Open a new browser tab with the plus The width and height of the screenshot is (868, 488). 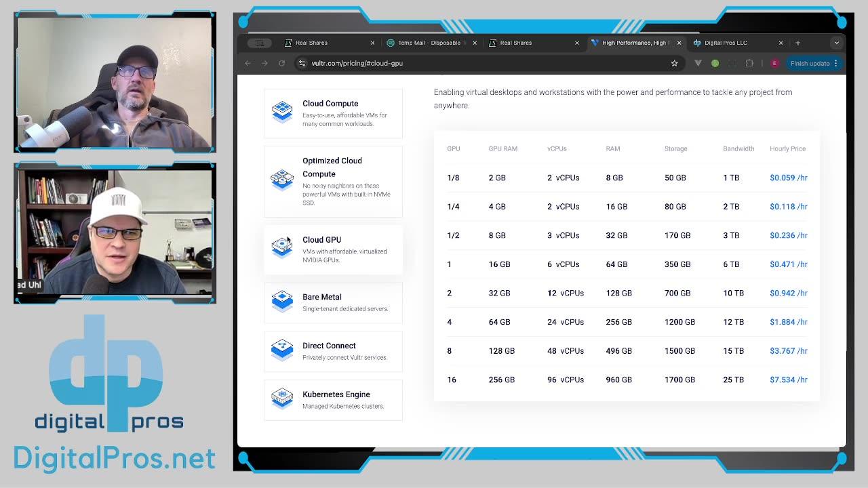(x=797, y=43)
